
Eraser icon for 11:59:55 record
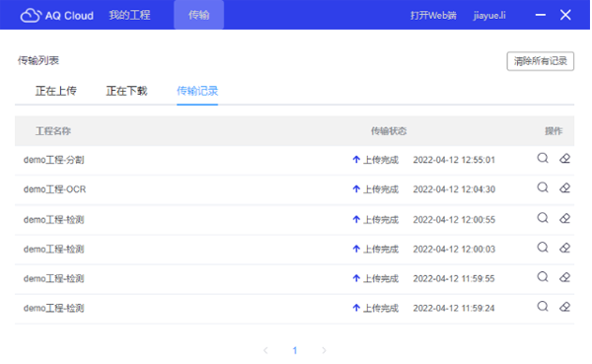click(564, 277)
